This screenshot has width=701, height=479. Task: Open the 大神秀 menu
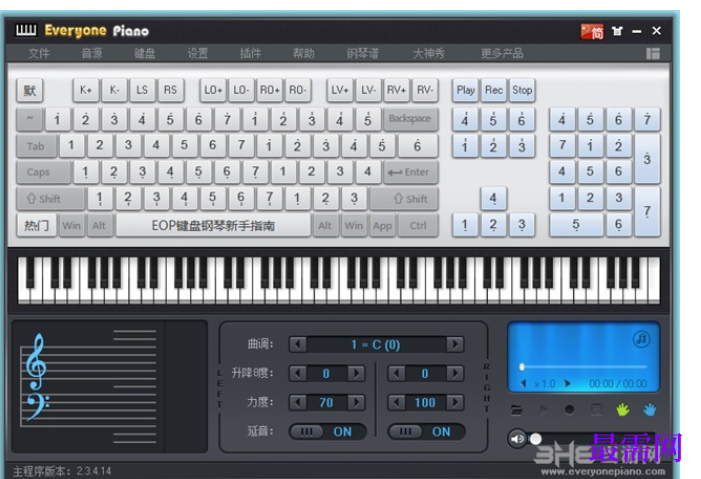pyautogui.click(x=429, y=54)
